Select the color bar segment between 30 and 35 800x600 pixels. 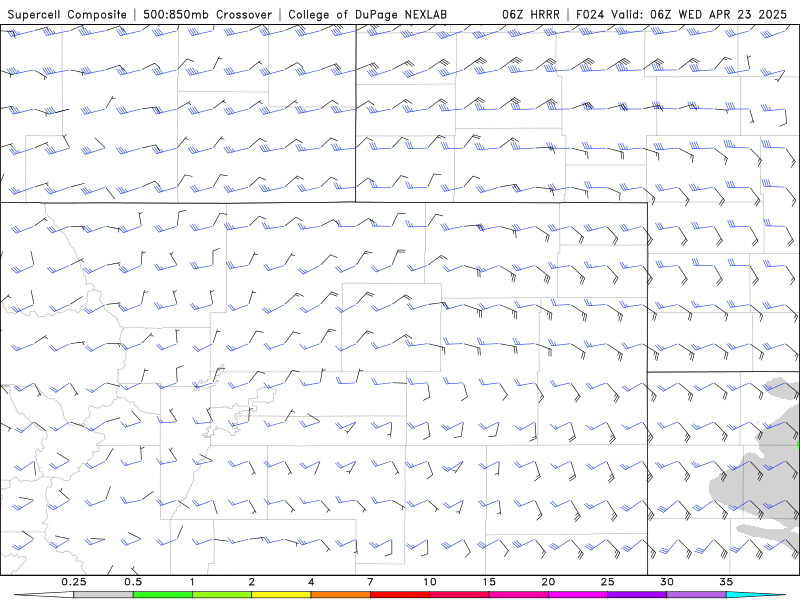click(x=696, y=595)
